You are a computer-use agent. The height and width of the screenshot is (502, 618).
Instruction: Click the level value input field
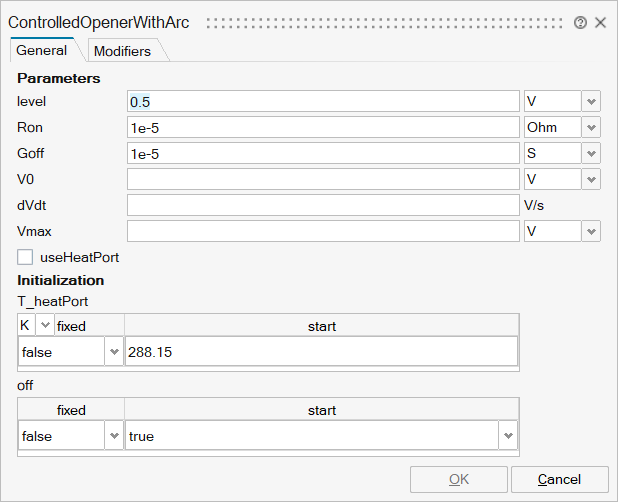pyautogui.click(x=322, y=101)
